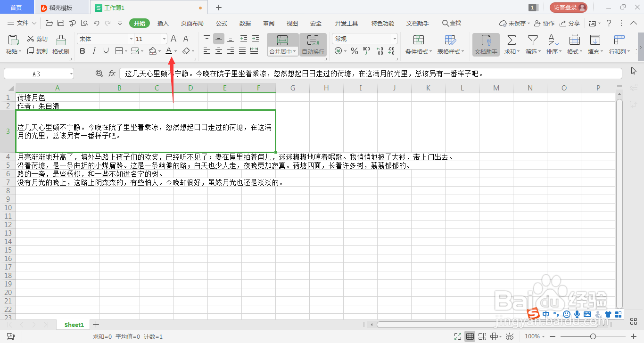Click the 访客登录 login button
Viewport: 644px width, 343px height.
pyautogui.click(x=568, y=8)
